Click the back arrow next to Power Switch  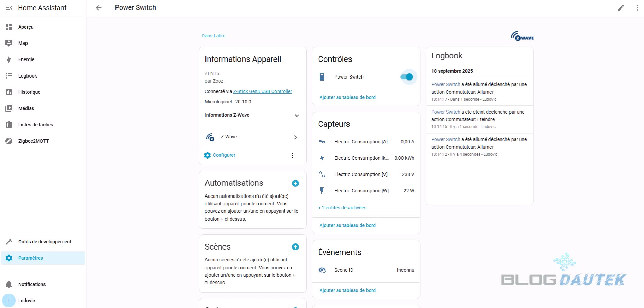pyautogui.click(x=99, y=8)
